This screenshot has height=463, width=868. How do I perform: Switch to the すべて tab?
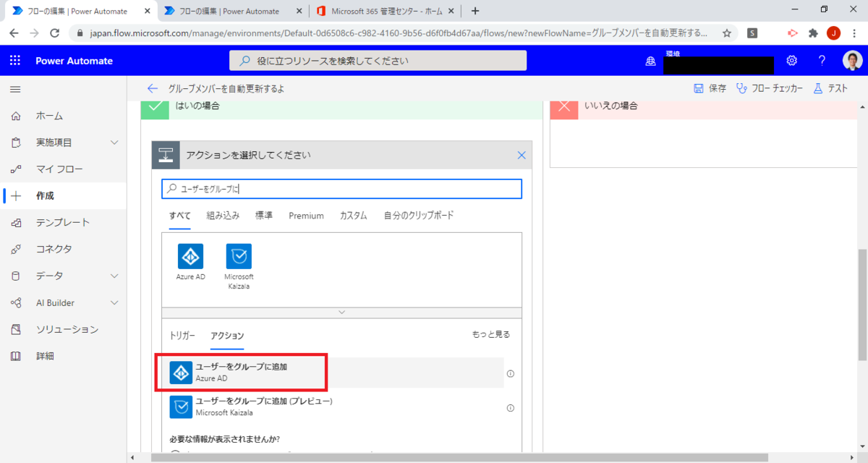[x=180, y=216]
